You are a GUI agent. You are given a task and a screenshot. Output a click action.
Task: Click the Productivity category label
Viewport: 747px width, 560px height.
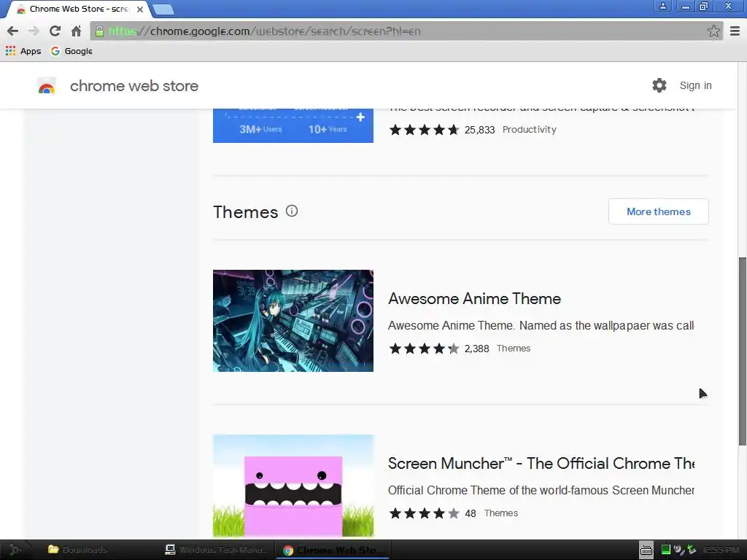[x=530, y=130]
